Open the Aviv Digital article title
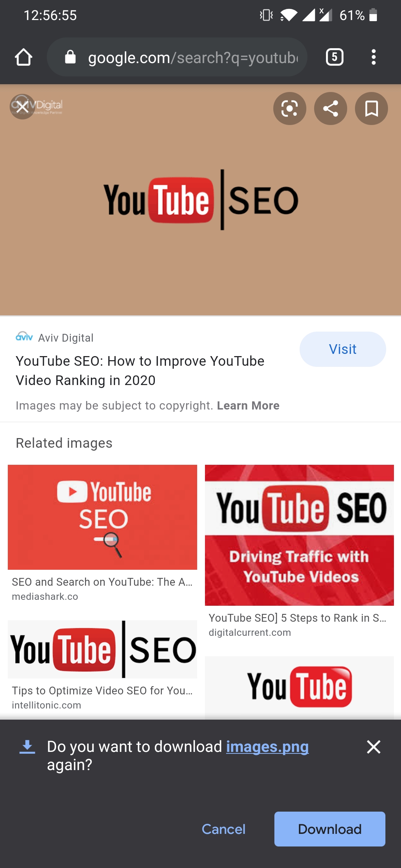This screenshot has height=868, width=401. point(140,371)
